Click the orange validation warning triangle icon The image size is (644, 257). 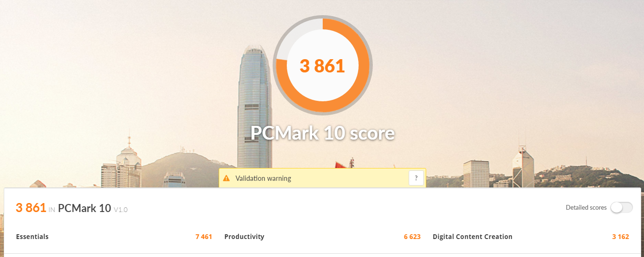[x=226, y=178]
